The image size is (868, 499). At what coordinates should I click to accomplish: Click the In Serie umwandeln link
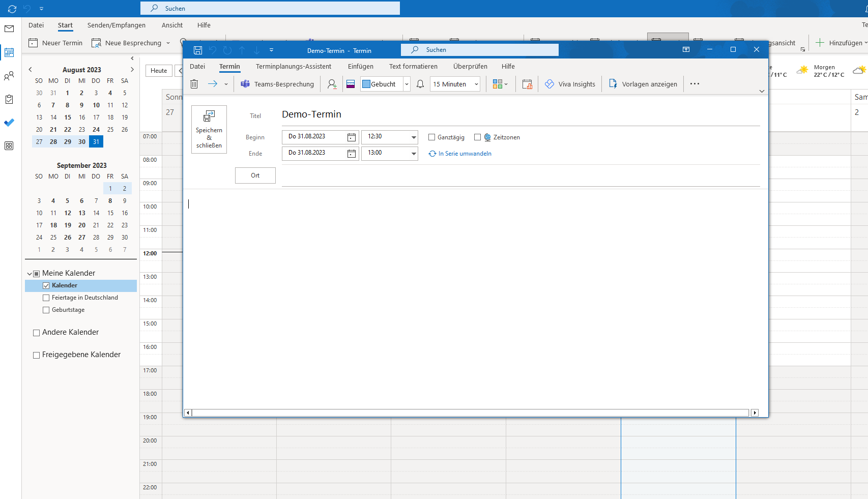pyautogui.click(x=465, y=154)
